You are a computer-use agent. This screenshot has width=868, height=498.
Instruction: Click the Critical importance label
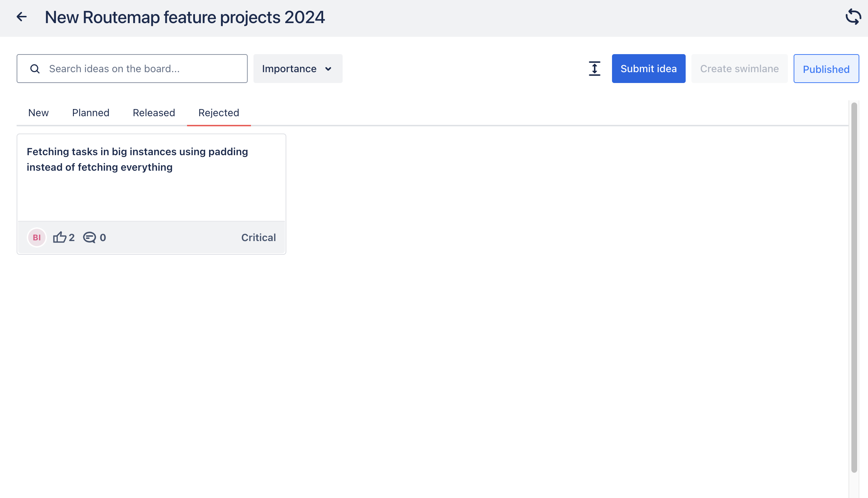coord(259,237)
